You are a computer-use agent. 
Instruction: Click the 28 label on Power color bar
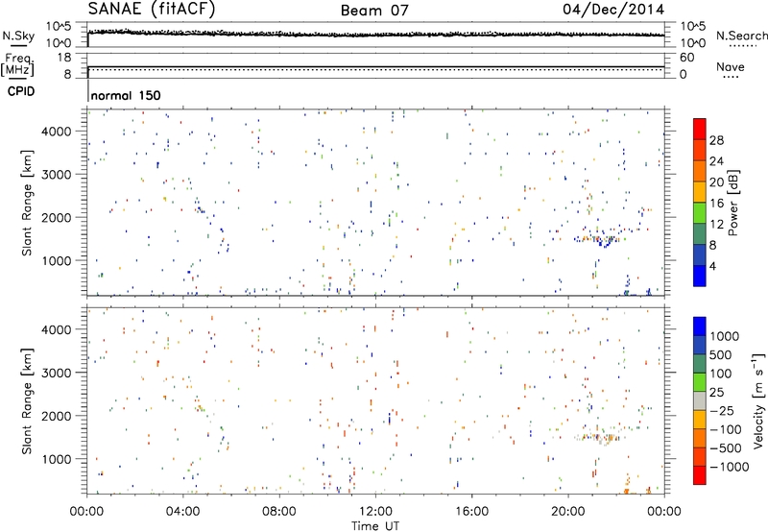(716, 140)
